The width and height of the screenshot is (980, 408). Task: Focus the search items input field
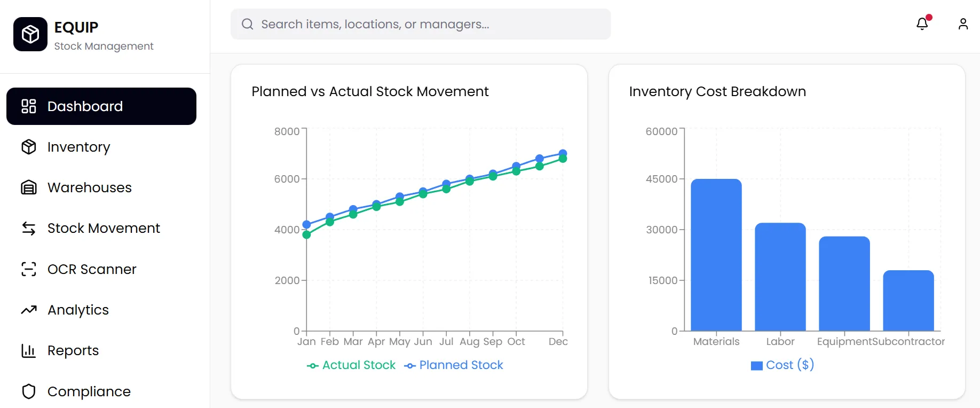point(427,24)
